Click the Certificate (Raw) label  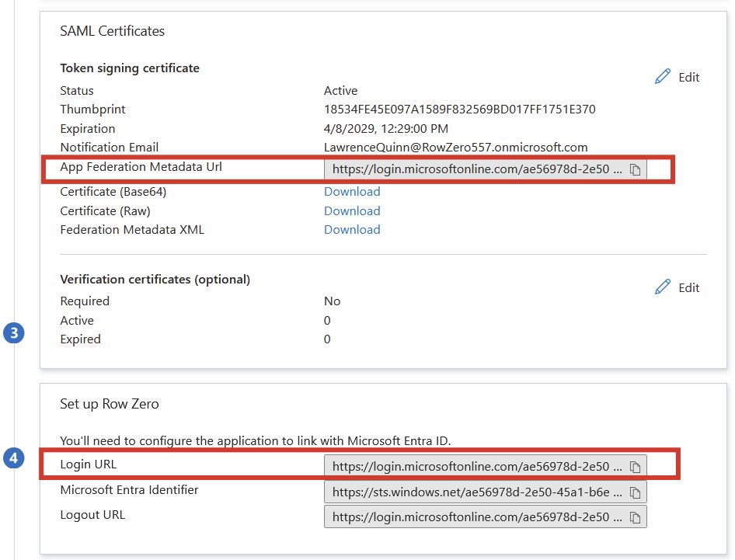point(105,211)
